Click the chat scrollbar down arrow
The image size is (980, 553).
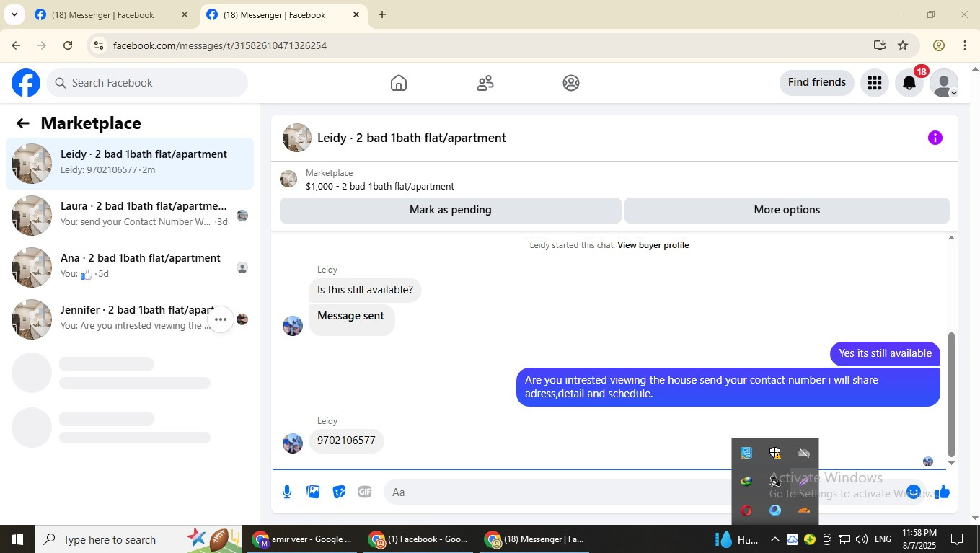(951, 463)
